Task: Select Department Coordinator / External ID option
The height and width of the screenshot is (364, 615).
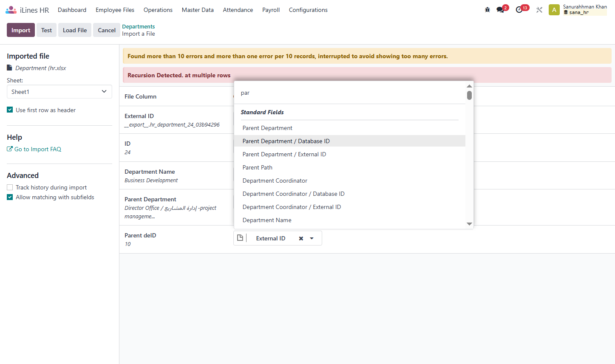Action: pos(350,207)
